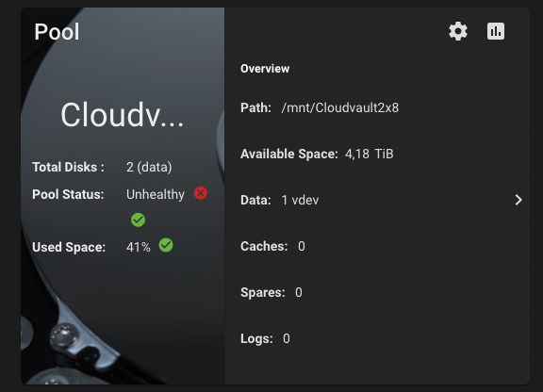Click the red Unhealthy status icon

tap(200, 193)
